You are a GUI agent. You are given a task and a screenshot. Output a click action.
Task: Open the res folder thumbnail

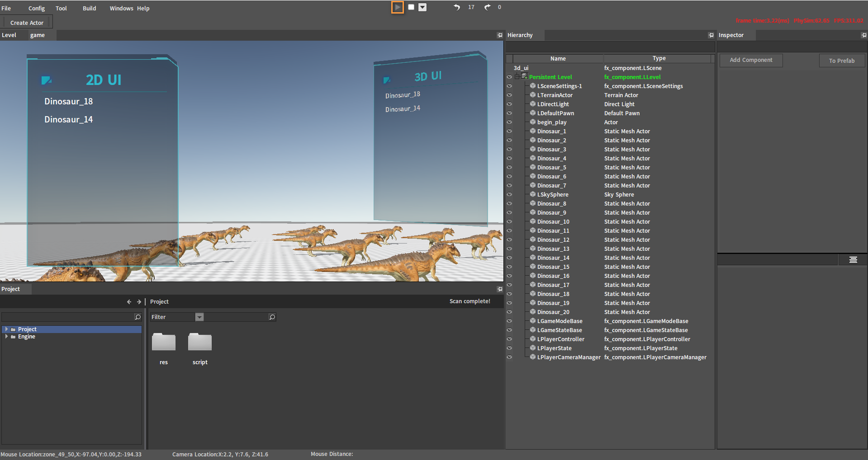tap(164, 342)
